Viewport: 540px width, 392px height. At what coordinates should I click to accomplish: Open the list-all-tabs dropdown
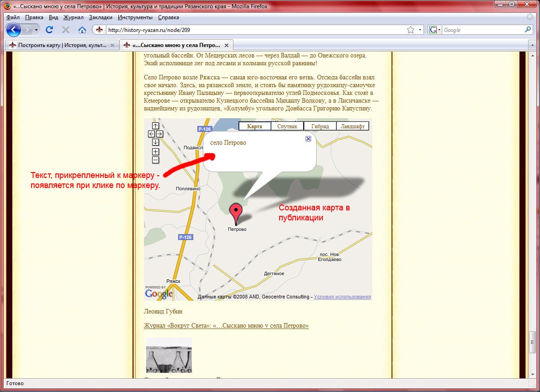tap(532, 45)
